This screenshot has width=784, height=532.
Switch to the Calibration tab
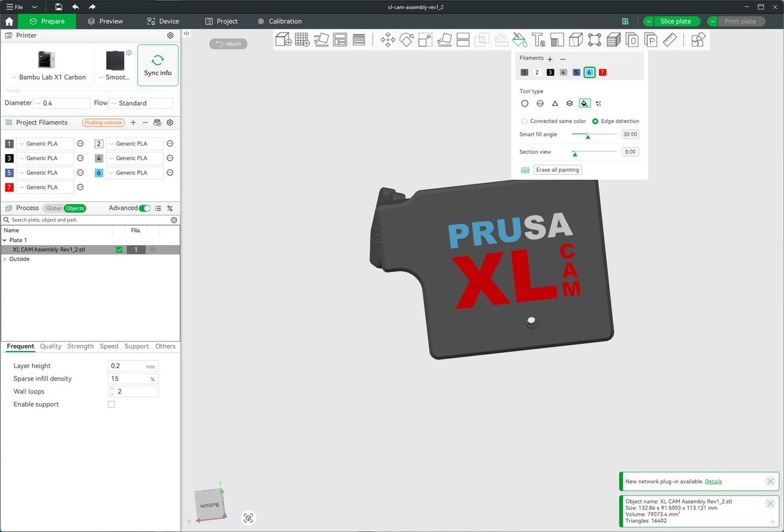coord(279,22)
